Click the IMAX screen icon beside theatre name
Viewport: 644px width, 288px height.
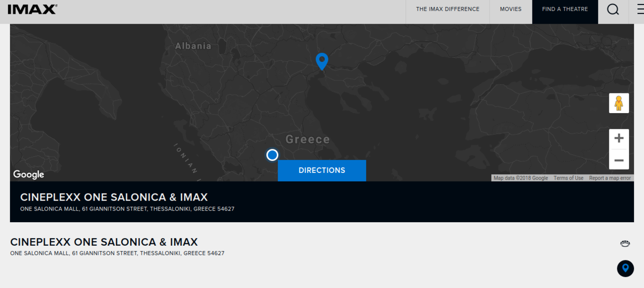(x=625, y=244)
